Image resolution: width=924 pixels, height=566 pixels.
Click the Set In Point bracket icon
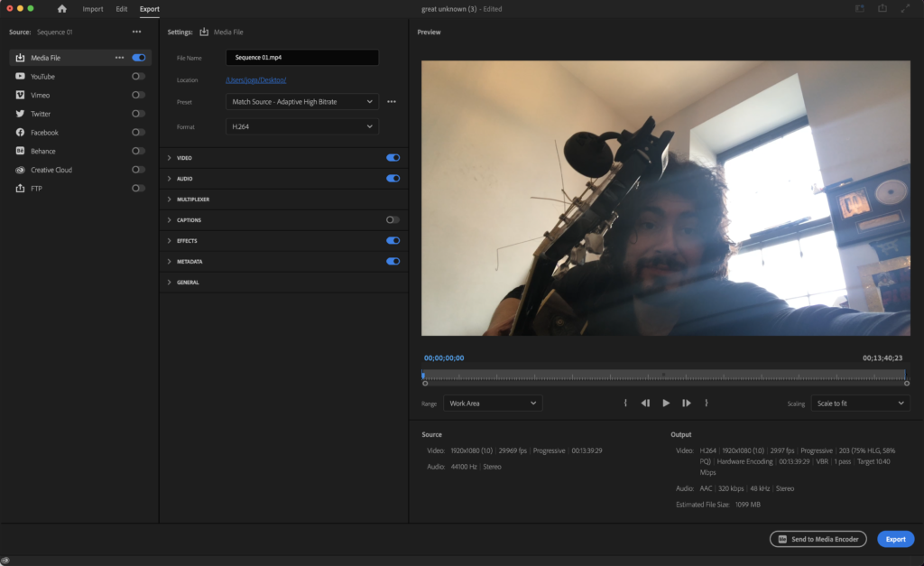[x=625, y=404]
